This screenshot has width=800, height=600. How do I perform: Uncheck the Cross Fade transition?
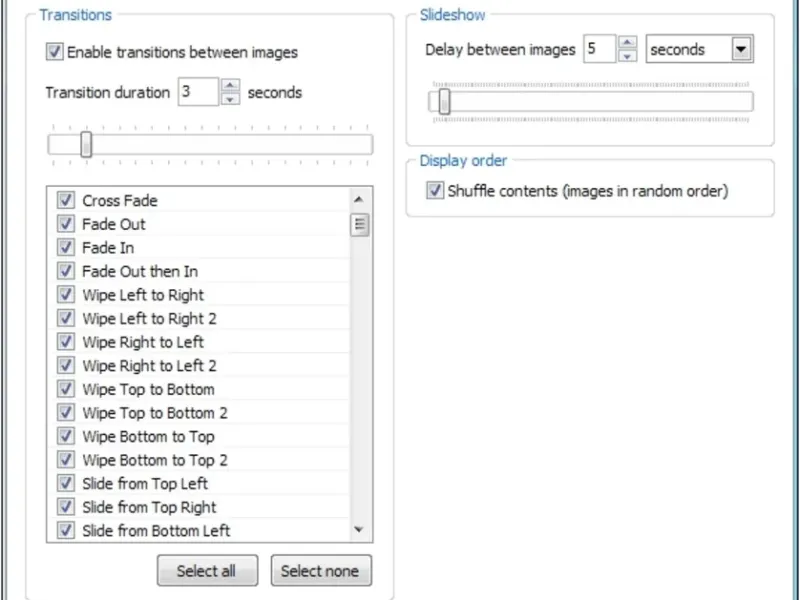pos(66,200)
